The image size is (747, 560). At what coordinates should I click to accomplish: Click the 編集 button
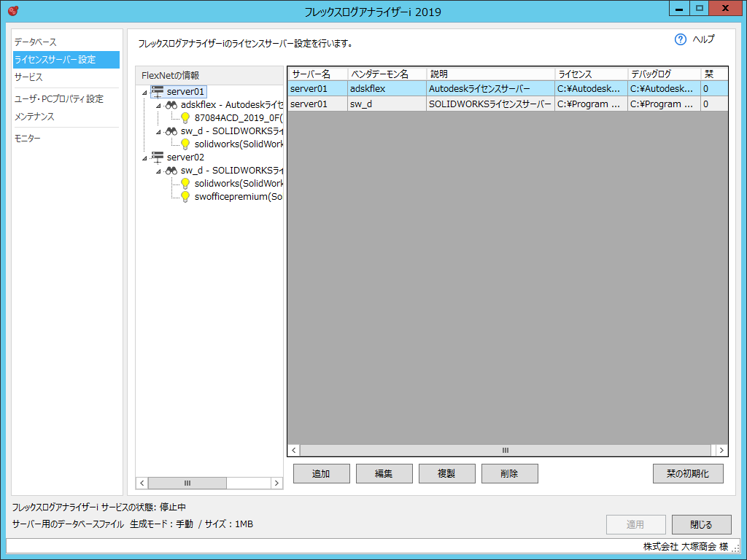[384, 474]
